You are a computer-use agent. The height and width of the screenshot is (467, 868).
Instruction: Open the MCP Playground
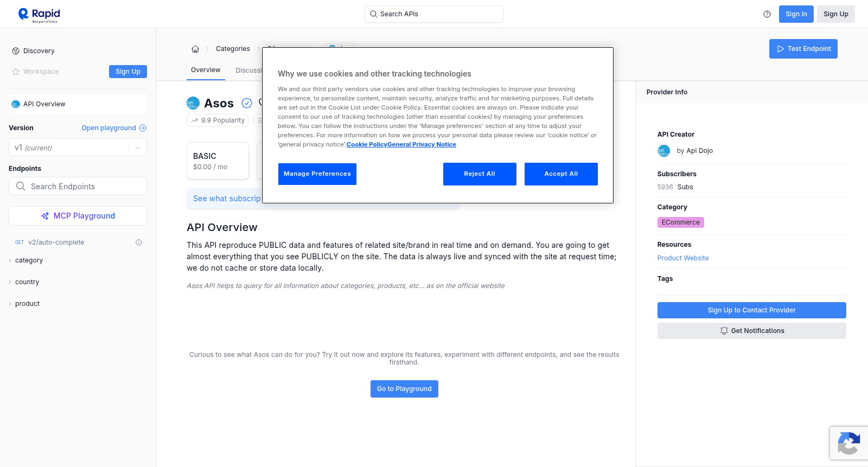(78, 216)
